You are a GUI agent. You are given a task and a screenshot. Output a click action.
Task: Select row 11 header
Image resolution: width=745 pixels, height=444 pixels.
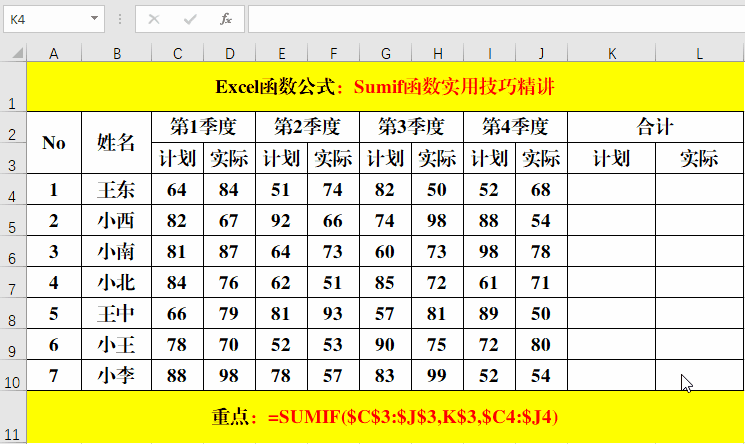pyautogui.click(x=13, y=417)
